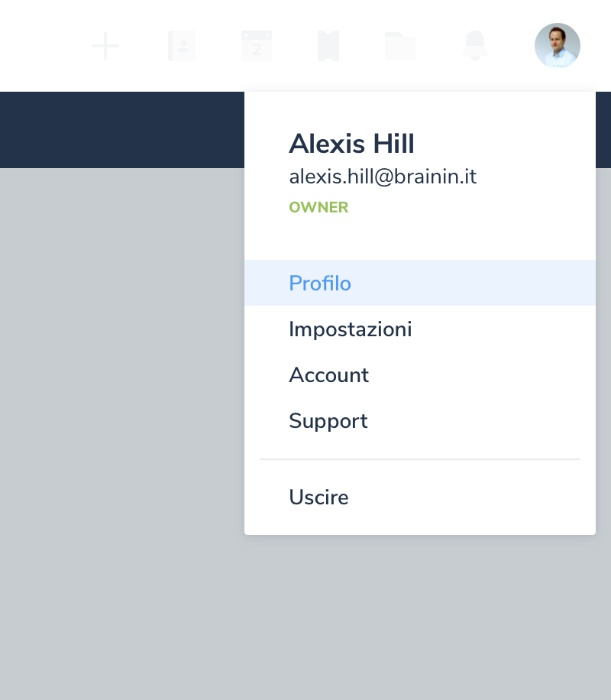611x700 pixels.
Task: Click blank space between OWNER badge and Profilo
Action: pyautogui.click(x=420, y=238)
